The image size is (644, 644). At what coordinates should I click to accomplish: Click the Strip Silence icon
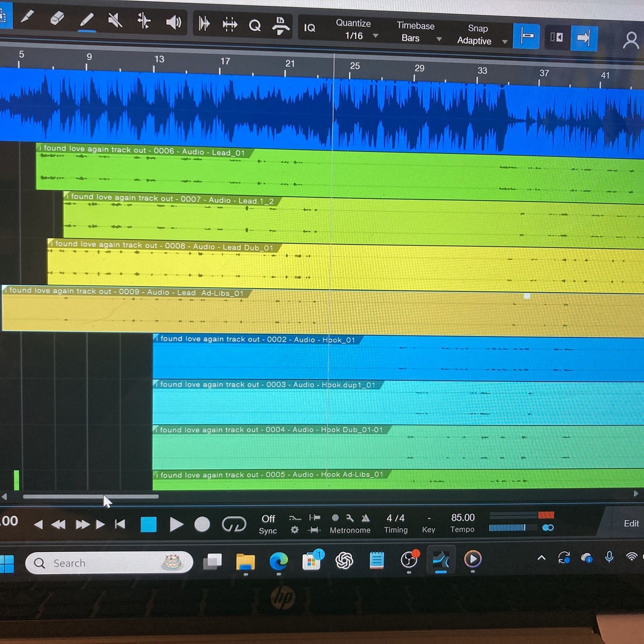click(204, 23)
